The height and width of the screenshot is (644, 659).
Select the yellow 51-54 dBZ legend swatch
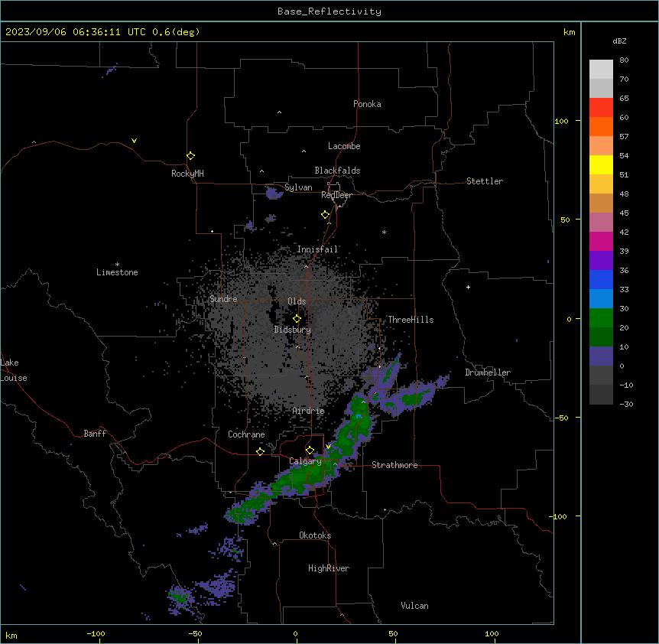(x=601, y=165)
